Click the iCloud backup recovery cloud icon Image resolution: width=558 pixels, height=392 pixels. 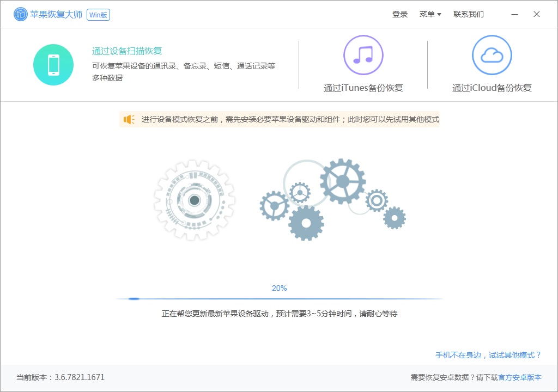[x=492, y=54]
